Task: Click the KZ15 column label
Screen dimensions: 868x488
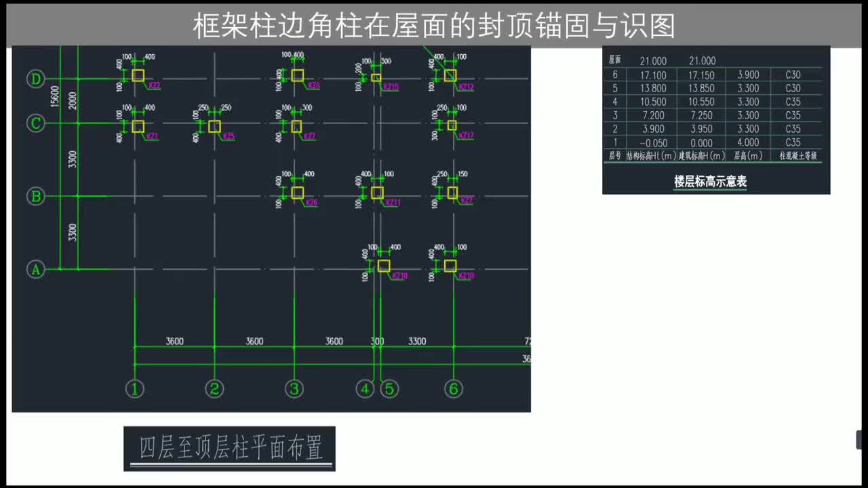Action: pos(391,87)
